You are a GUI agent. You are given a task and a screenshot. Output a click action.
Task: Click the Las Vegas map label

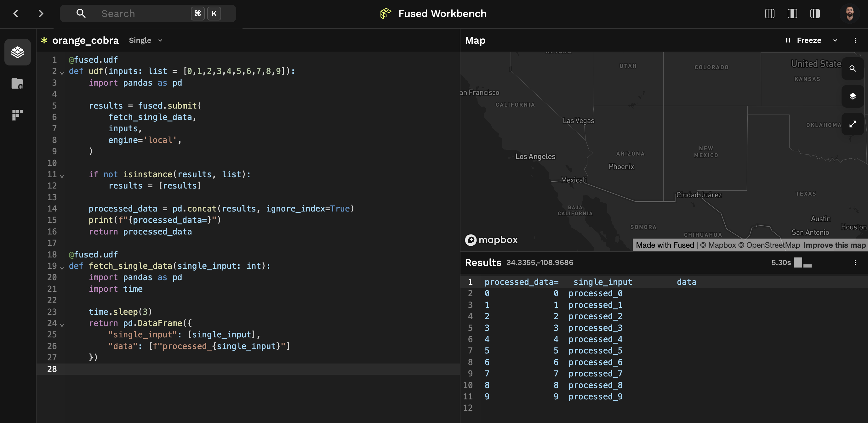(578, 121)
